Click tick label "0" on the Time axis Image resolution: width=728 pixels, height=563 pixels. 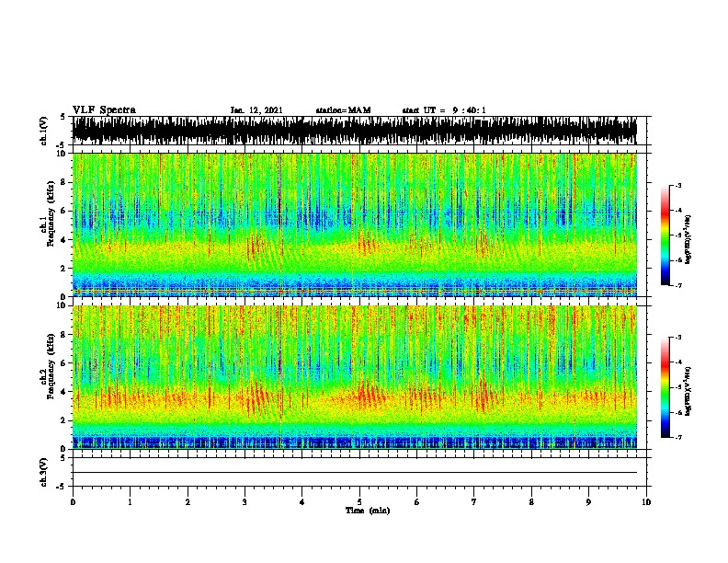coord(73,502)
